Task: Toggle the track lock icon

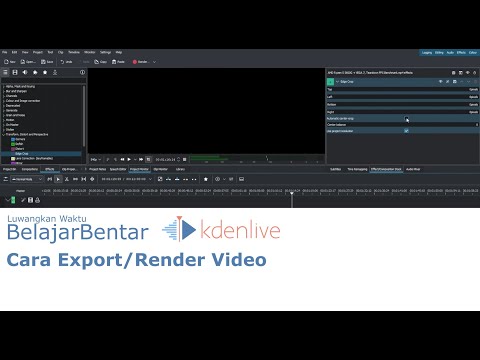Action: [x=37, y=200]
